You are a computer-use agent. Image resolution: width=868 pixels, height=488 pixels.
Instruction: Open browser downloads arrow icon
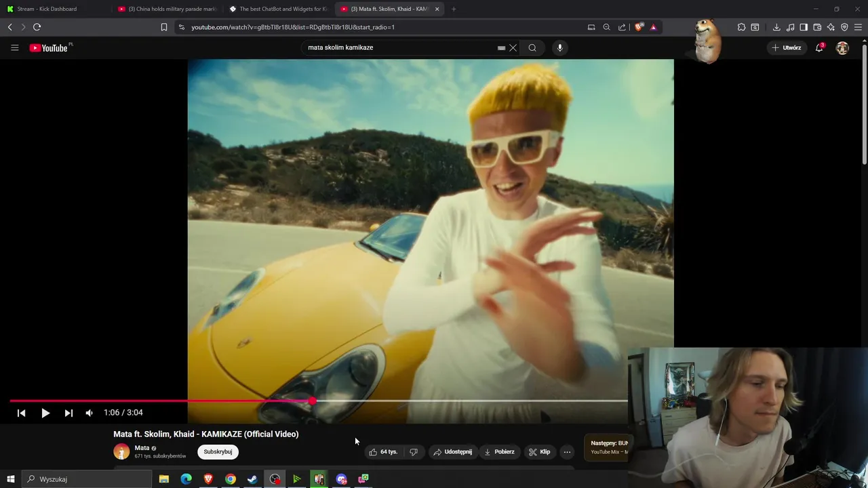point(776,27)
